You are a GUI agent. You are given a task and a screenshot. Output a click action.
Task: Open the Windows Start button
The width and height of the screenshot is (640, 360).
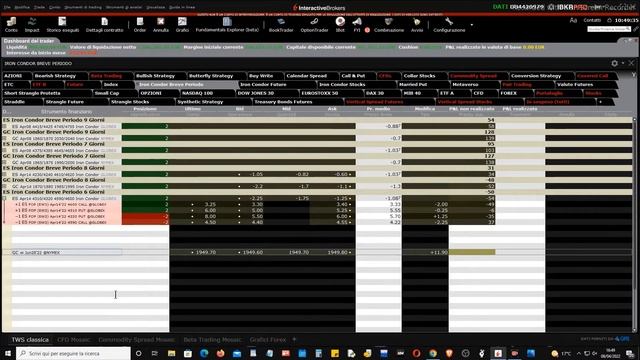coord(7,353)
